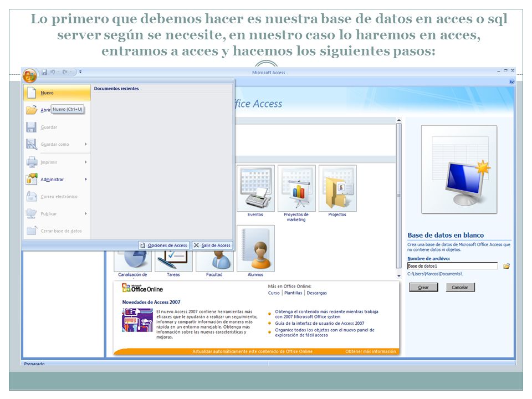The image size is (532, 399).
Task: Click the Documentos recientes heading
Action: [x=116, y=89]
